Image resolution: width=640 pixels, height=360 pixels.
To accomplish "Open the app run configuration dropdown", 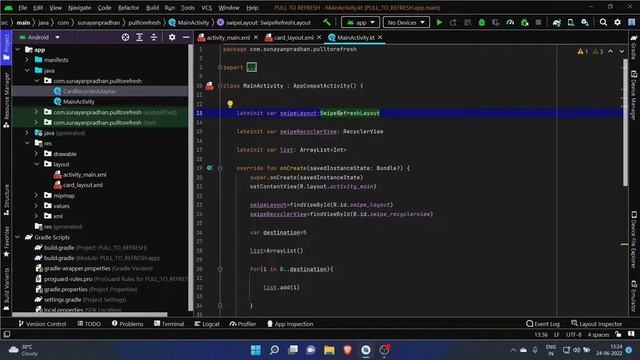I will [360, 22].
